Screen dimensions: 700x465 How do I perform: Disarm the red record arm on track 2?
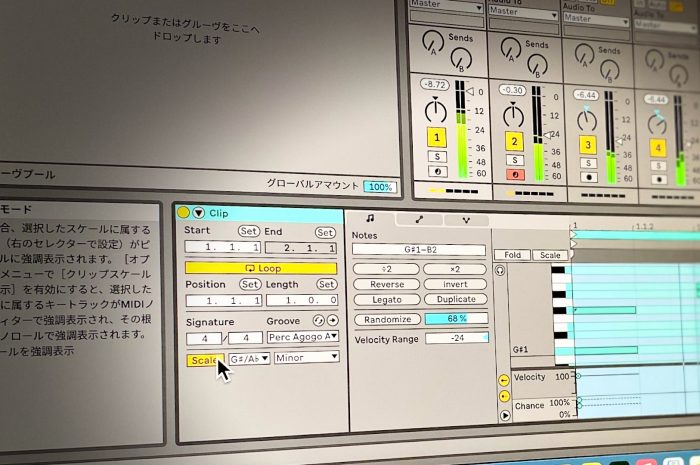516,174
